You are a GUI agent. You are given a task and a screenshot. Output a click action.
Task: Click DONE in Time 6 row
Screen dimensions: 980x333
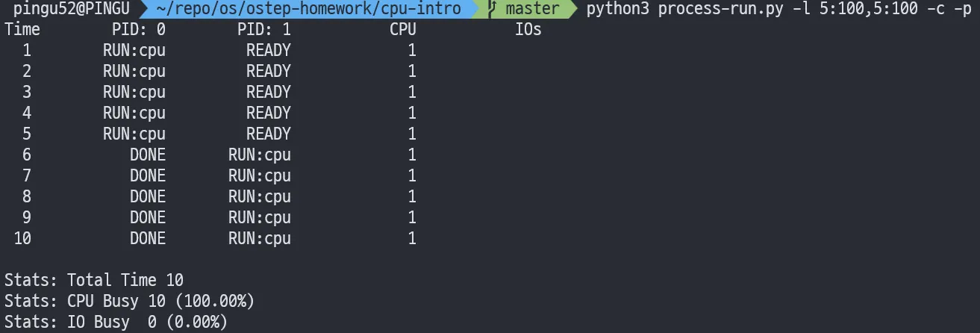coord(148,155)
